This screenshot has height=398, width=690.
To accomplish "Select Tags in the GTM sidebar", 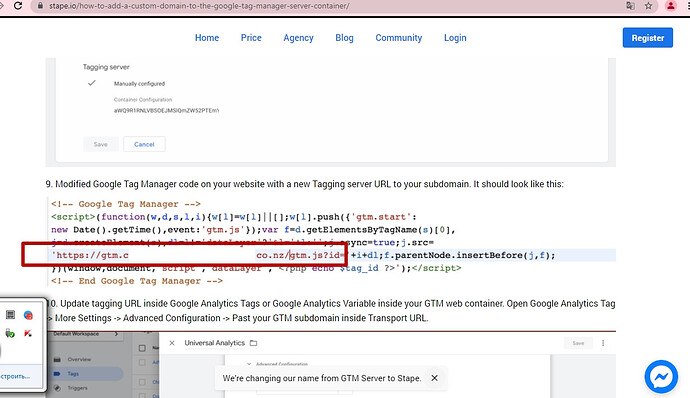I will [x=73, y=374].
